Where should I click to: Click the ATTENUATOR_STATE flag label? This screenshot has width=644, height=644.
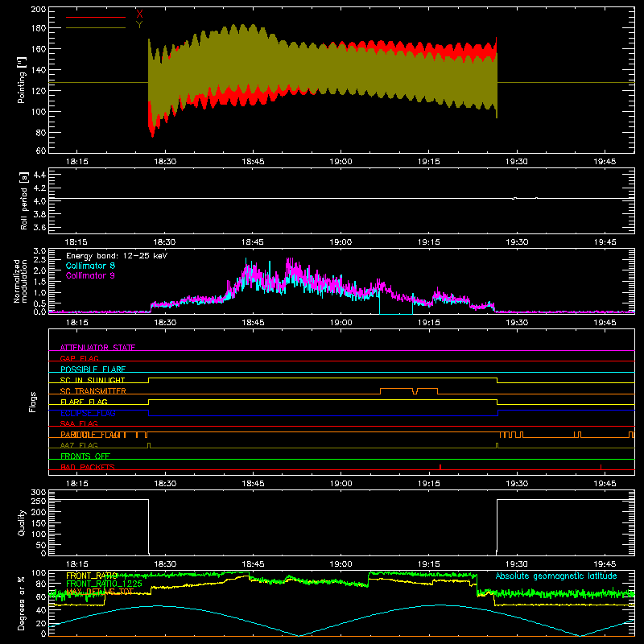97,348
